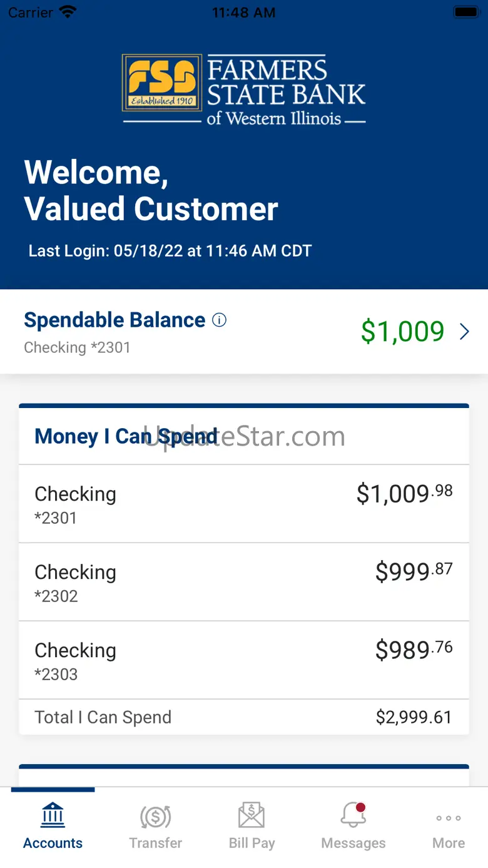Image resolution: width=488 pixels, height=868 pixels.
Task: Expand Spendable Balance details chevron
Action: 464,332
